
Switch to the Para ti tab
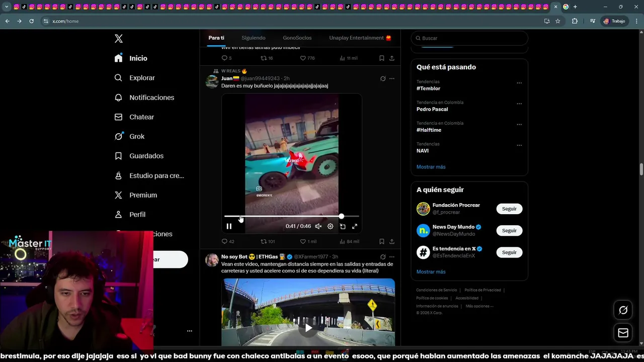click(216, 38)
